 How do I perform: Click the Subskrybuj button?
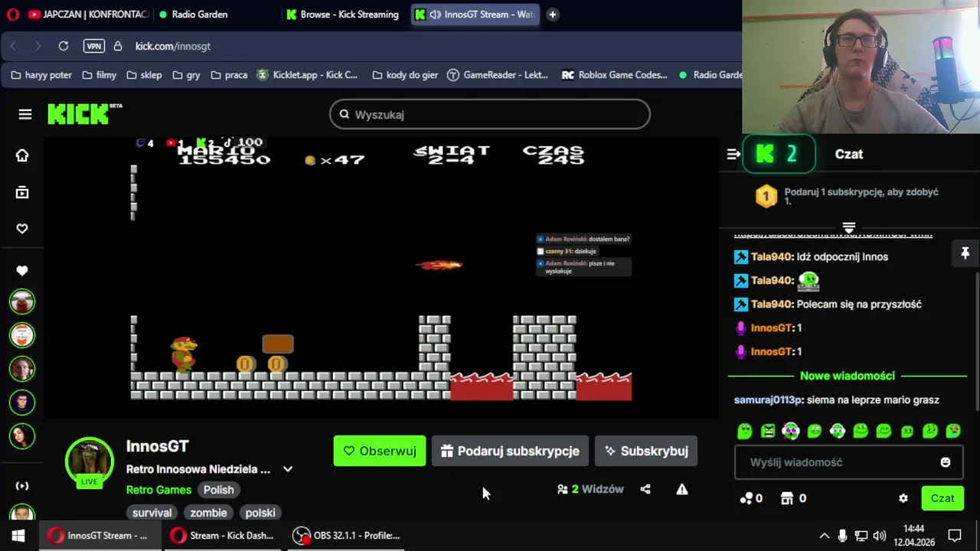pyautogui.click(x=645, y=451)
